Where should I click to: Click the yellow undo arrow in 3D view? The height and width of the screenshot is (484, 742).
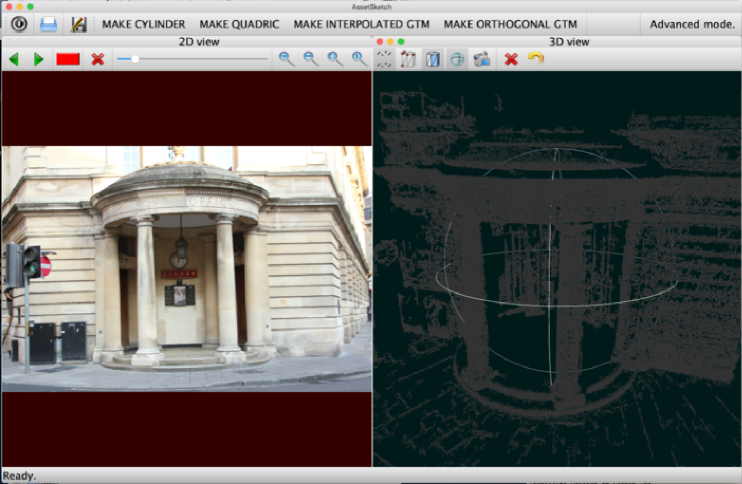click(536, 58)
